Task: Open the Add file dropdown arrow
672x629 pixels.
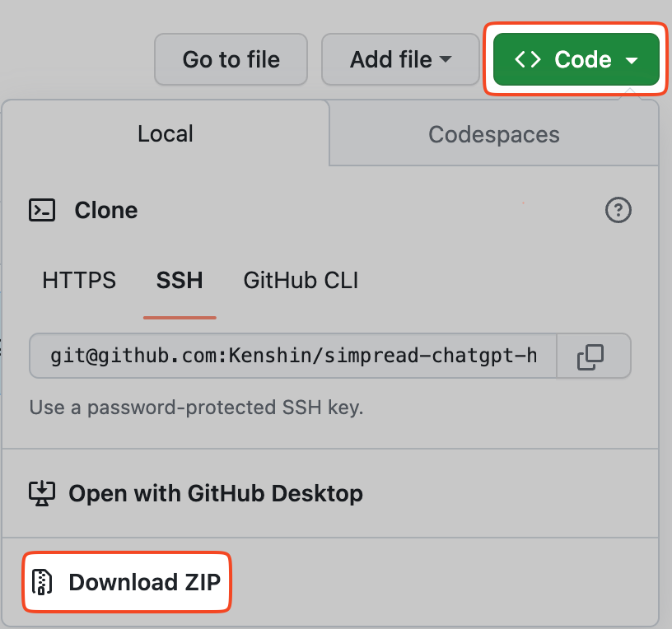Action: (446, 59)
